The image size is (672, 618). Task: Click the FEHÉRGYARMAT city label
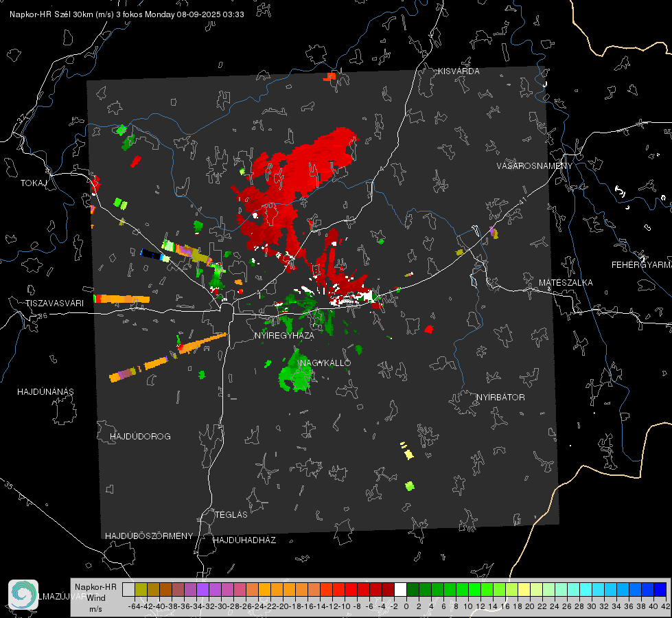(x=642, y=265)
